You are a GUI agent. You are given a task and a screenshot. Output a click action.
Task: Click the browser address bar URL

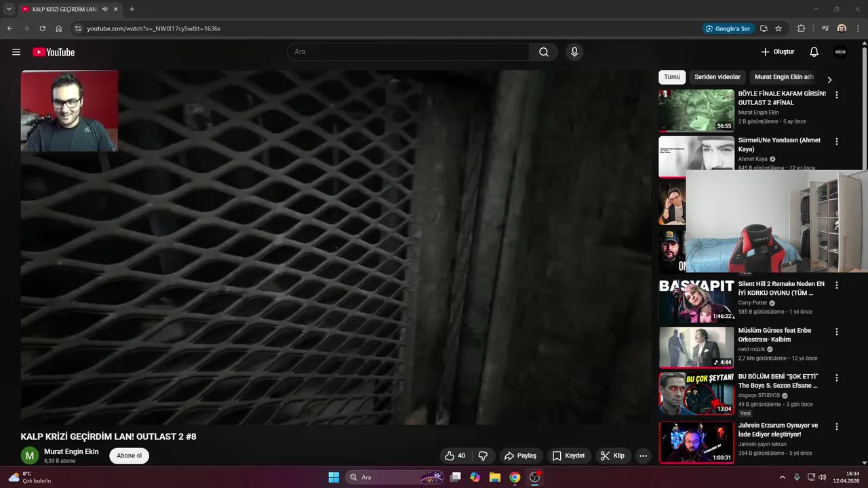153,28
